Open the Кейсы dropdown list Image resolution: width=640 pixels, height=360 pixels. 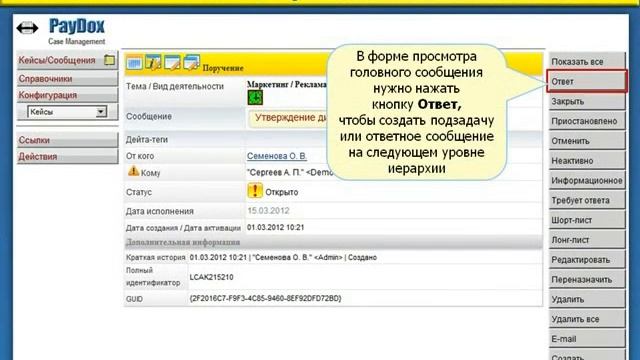point(67,112)
